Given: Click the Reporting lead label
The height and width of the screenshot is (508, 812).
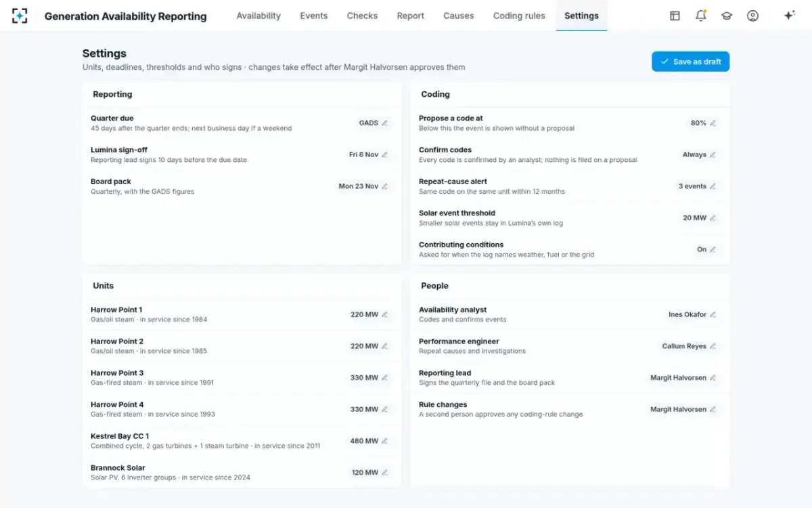Looking at the screenshot, I should [x=445, y=373].
